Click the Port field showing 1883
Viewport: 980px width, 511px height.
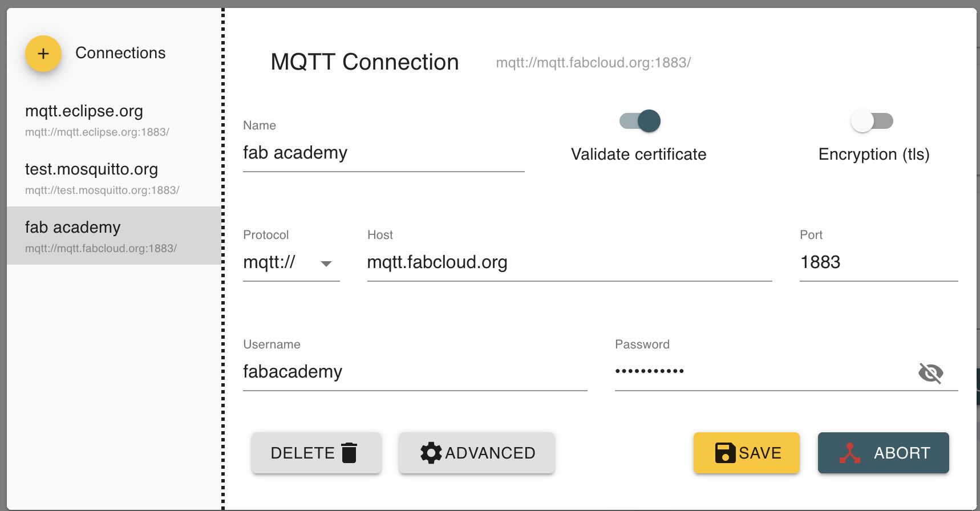[844, 262]
